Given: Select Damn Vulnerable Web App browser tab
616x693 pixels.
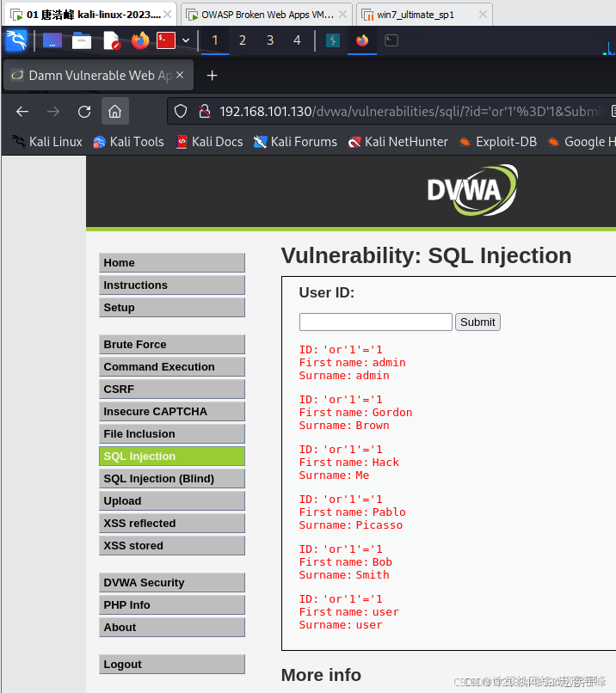Looking at the screenshot, I should (98, 76).
